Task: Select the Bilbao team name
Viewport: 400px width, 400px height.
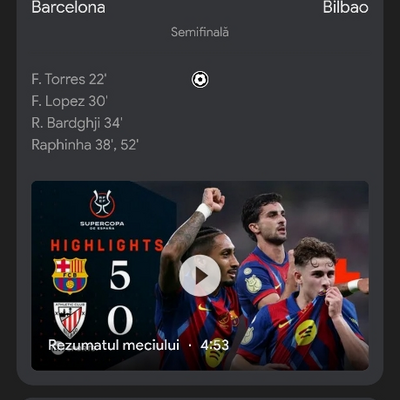Action: [x=346, y=7]
